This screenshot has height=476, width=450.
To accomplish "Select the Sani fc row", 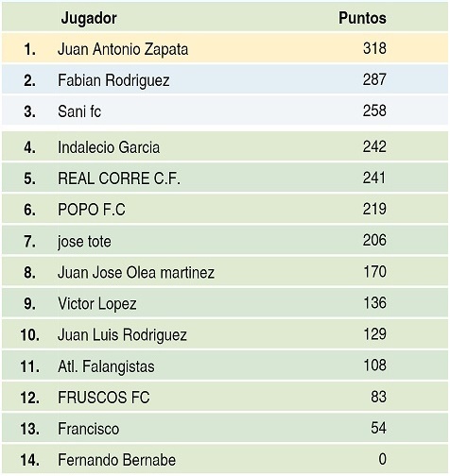I will 225,110.
